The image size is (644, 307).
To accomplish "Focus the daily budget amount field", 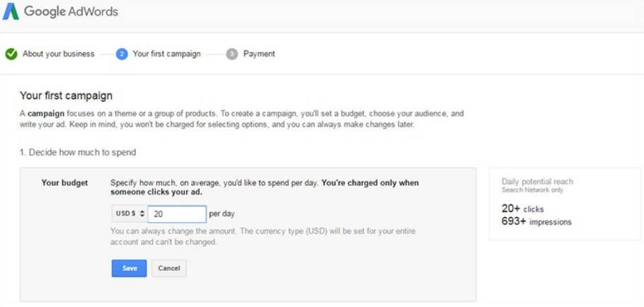I will [x=177, y=214].
